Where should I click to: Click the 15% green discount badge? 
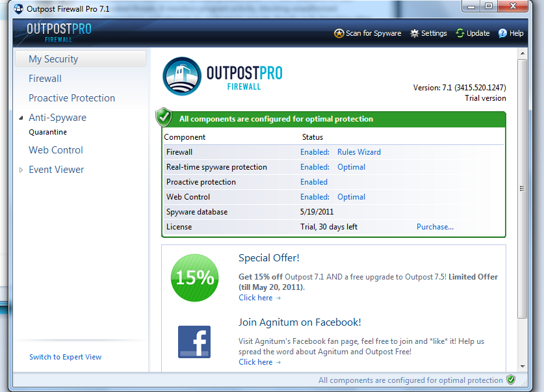pyautogui.click(x=194, y=278)
